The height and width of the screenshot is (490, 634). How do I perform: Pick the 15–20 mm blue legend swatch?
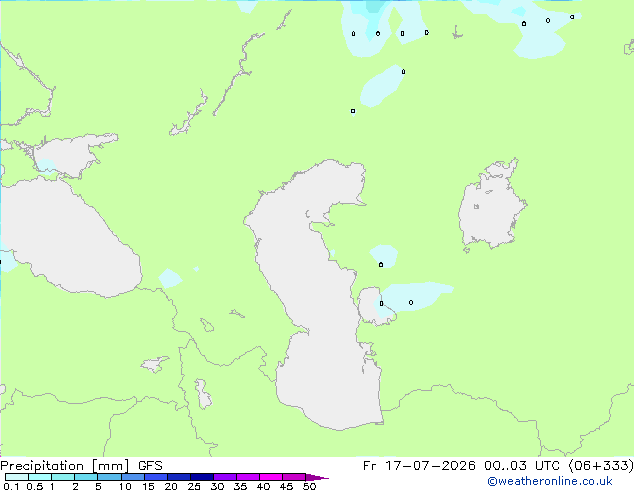(x=156, y=477)
